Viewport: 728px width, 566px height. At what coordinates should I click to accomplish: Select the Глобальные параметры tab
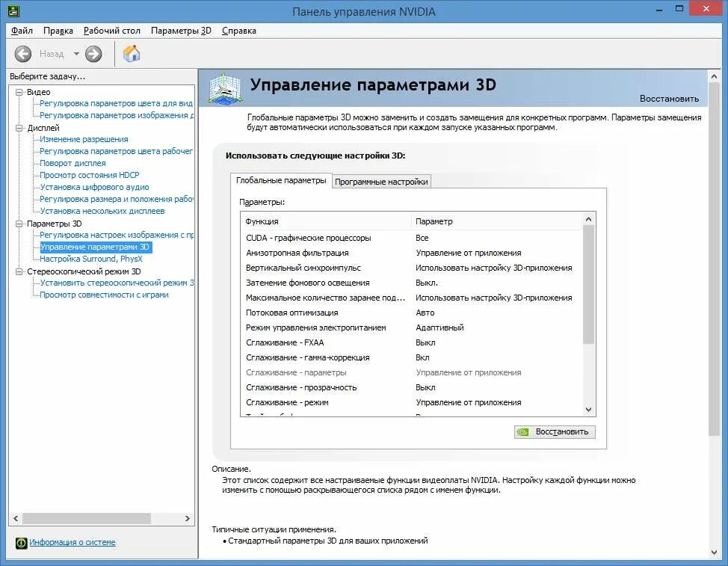pyautogui.click(x=280, y=181)
